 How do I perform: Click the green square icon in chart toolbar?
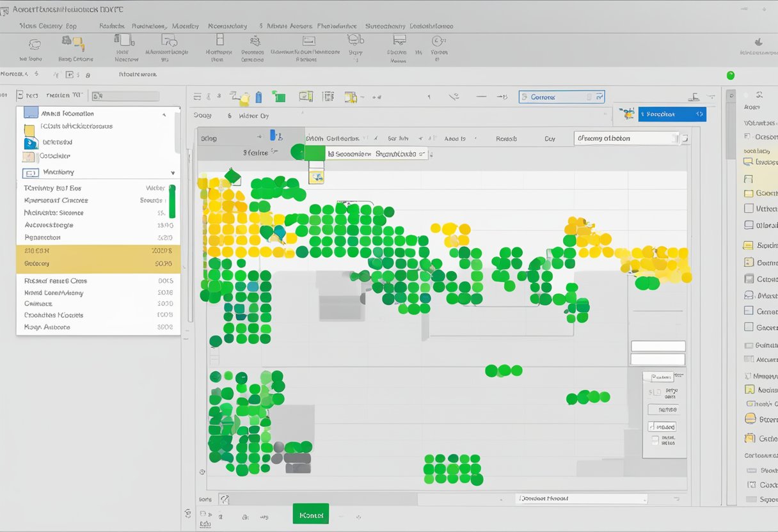pyautogui.click(x=278, y=97)
